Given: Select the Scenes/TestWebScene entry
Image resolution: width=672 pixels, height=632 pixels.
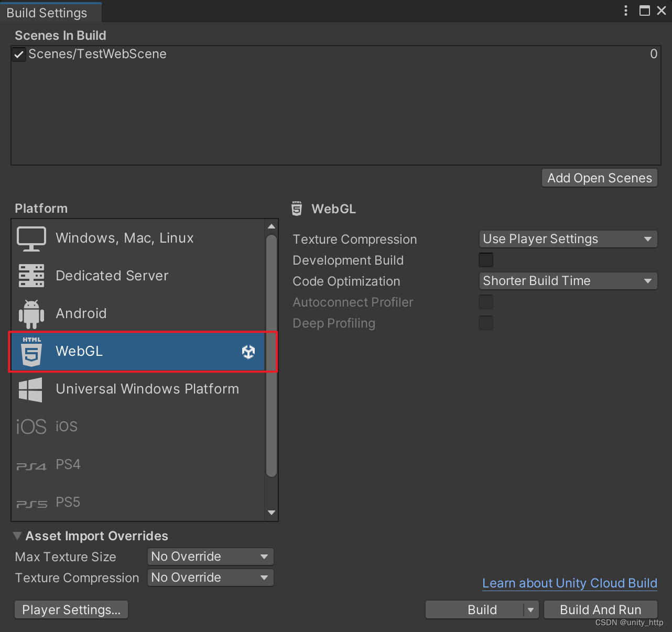Looking at the screenshot, I should [x=335, y=54].
